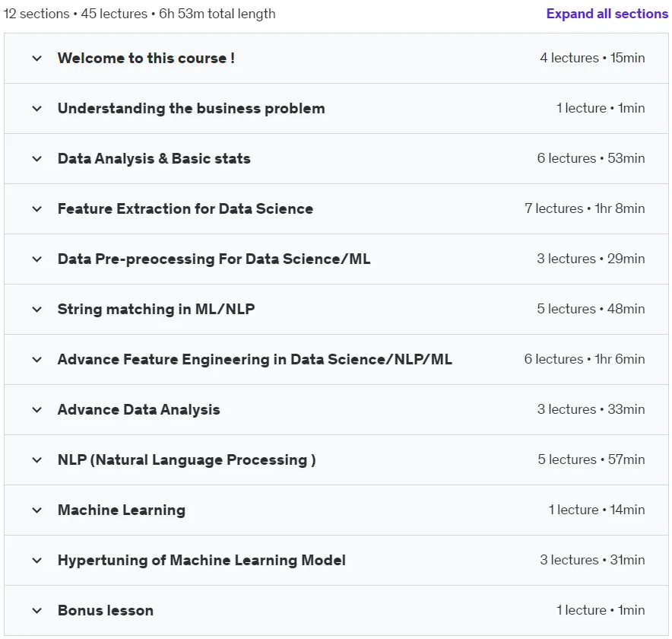Select the Advance Data Analysis heading
672x639 pixels.
139,409
